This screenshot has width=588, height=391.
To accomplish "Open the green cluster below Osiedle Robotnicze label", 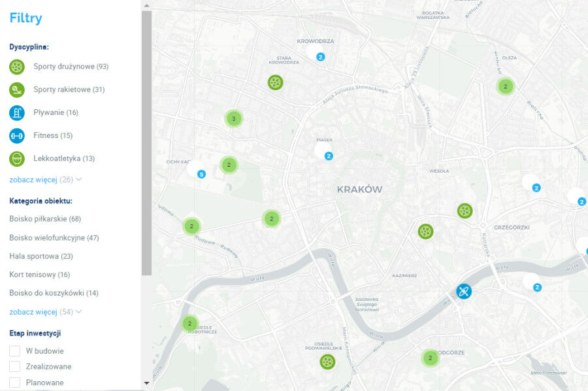I will click(x=189, y=322).
